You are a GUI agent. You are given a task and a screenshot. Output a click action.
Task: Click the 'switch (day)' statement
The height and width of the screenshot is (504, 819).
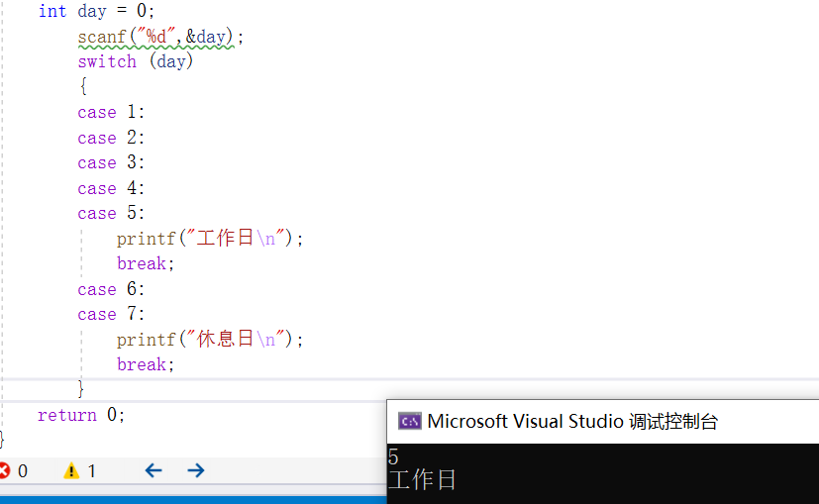136,61
